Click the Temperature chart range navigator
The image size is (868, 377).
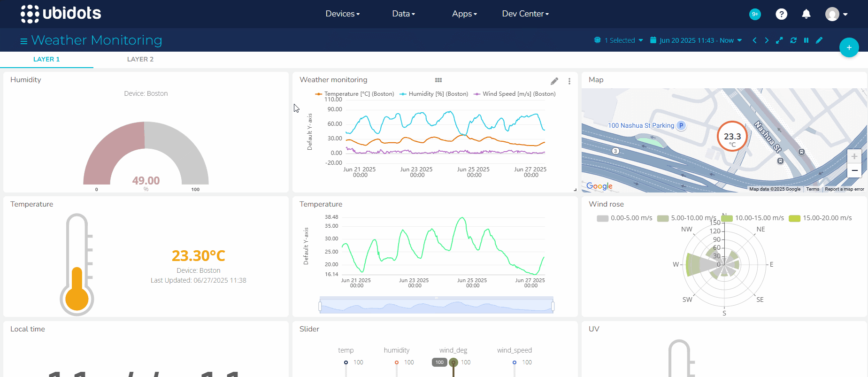point(437,306)
